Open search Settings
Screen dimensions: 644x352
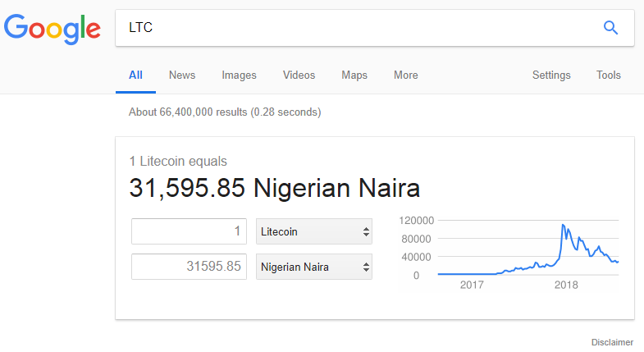pyautogui.click(x=551, y=75)
